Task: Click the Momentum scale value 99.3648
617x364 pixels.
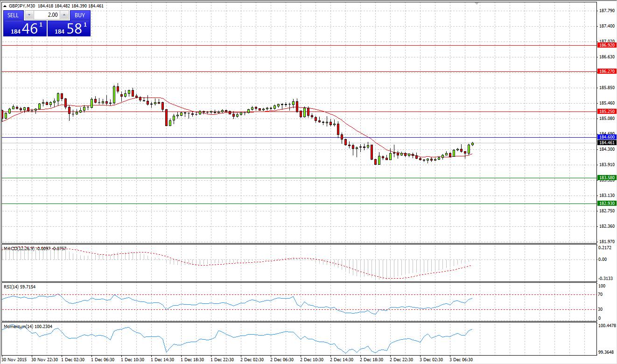Action: 607,352
